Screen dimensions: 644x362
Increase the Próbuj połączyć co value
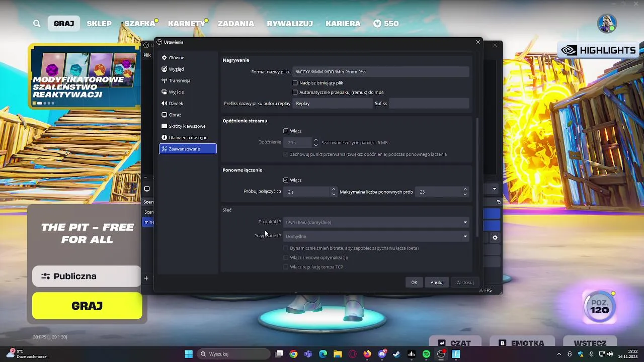(x=334, y=190)
